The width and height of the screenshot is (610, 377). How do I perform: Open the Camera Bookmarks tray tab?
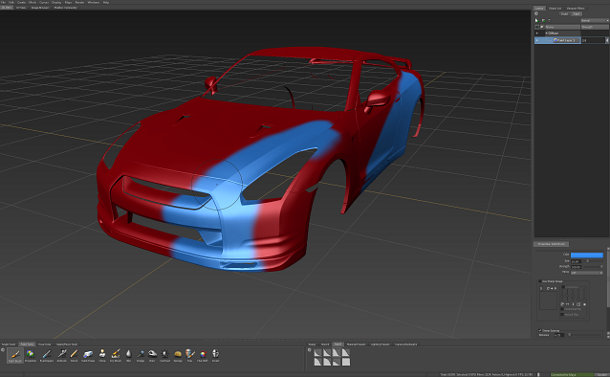(x=406, y=344)
